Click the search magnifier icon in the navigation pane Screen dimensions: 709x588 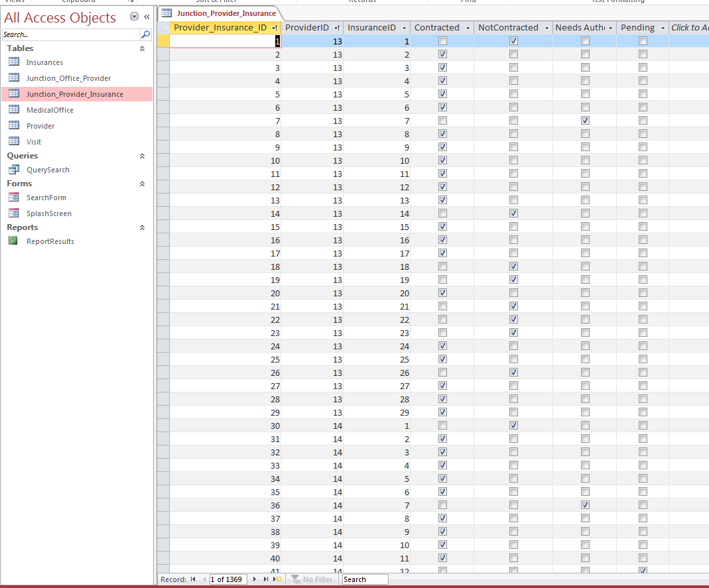pyautogui.click(x=146, y=34)
